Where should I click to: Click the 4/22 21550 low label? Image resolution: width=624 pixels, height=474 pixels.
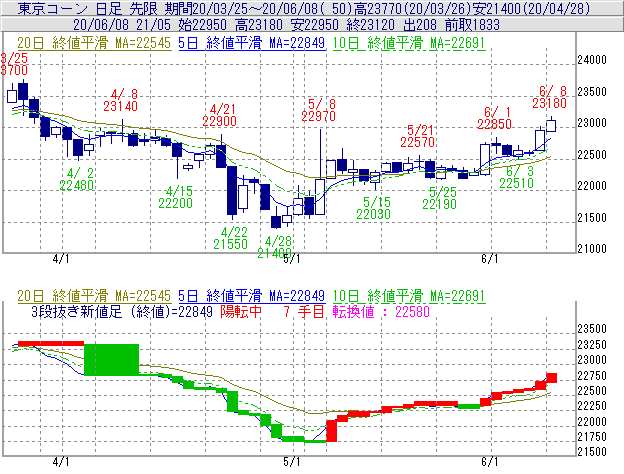click(230, 238)
